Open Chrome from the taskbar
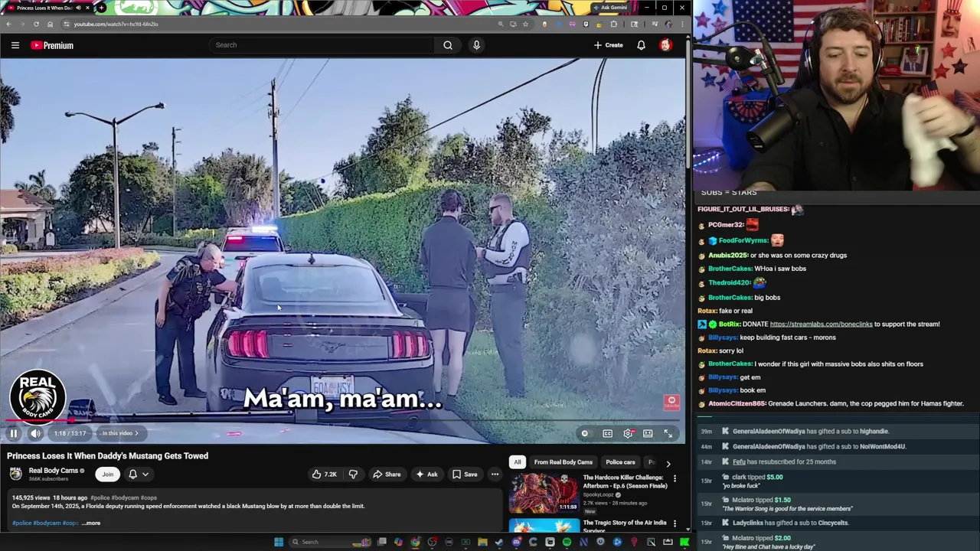Viewport: 980px width, 551px height. 415,542
